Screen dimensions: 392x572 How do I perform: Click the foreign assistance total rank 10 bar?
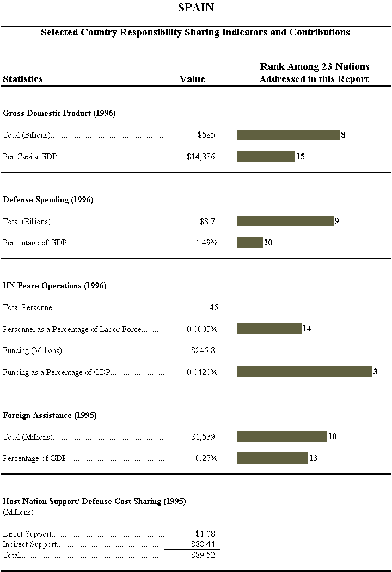click(x=281, y=436)
